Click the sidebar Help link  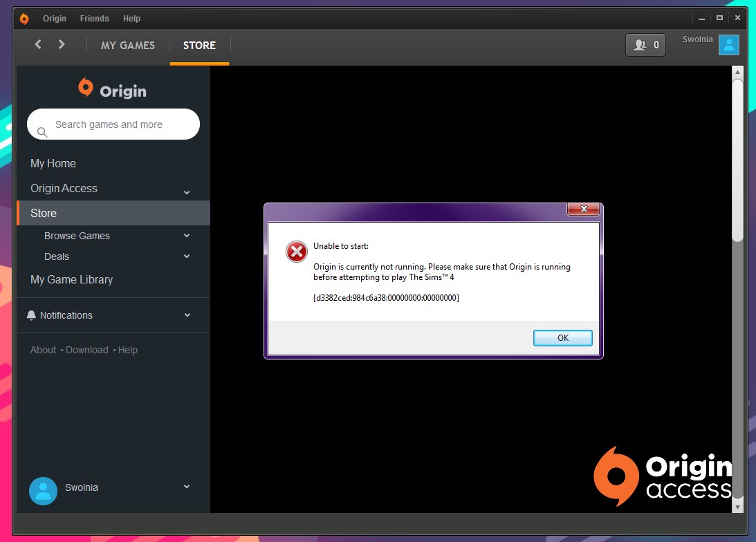click(128, 350)
